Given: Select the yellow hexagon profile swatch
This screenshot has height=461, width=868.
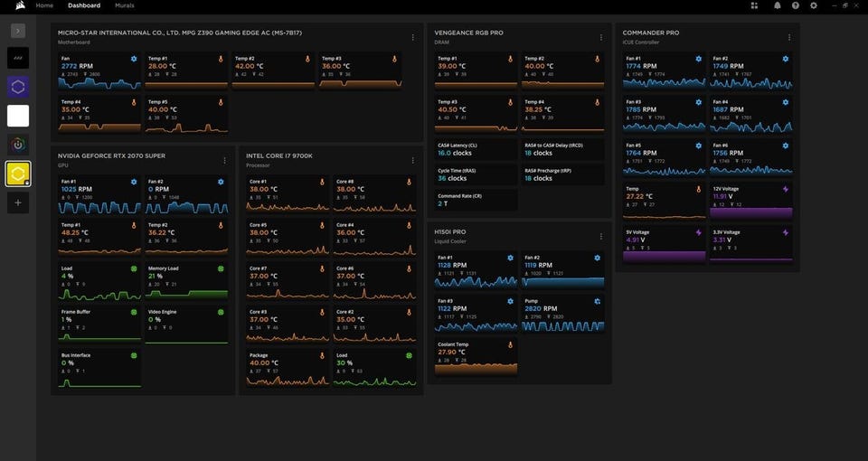Looking at the screenshot, I should click(19, 174).
